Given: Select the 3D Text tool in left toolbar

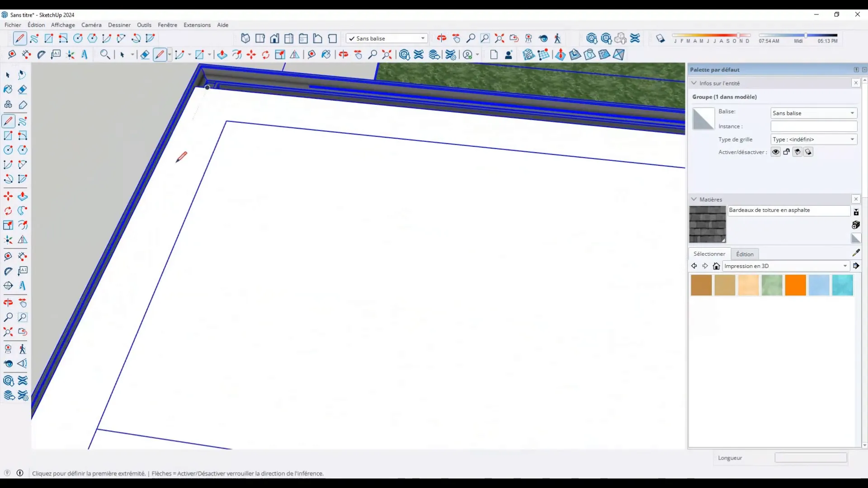Looking at the screenshot, I should [23, 286].
